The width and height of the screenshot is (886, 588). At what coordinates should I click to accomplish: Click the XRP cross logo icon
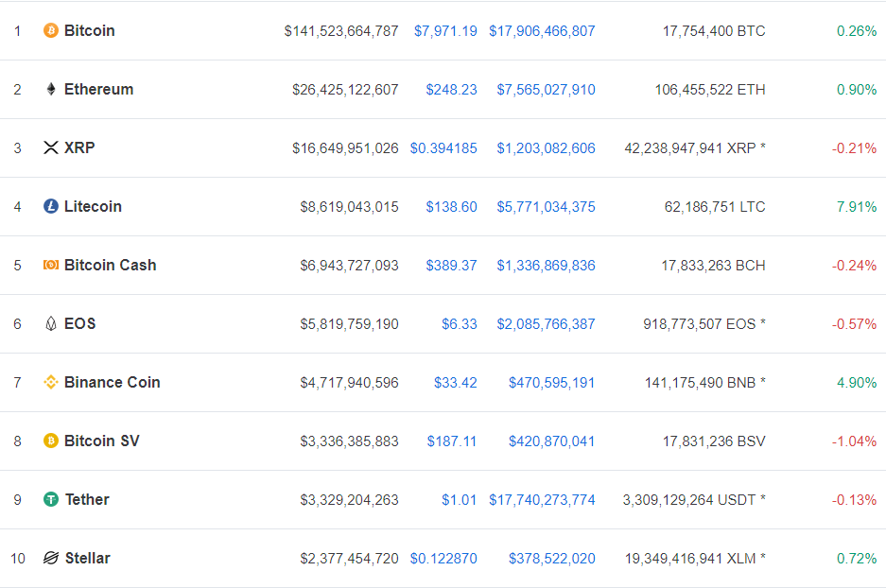pyautogui.click(x=51, y=148)
